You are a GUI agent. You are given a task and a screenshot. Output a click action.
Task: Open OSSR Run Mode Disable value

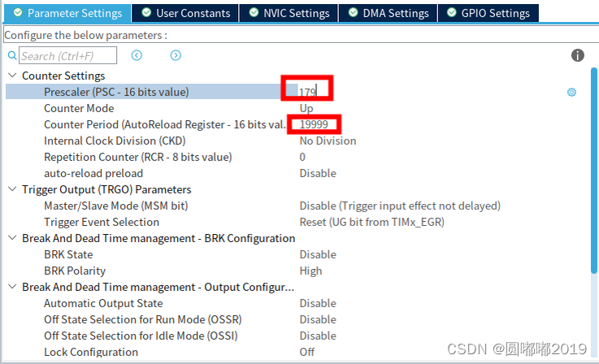(x=318, y=319)
